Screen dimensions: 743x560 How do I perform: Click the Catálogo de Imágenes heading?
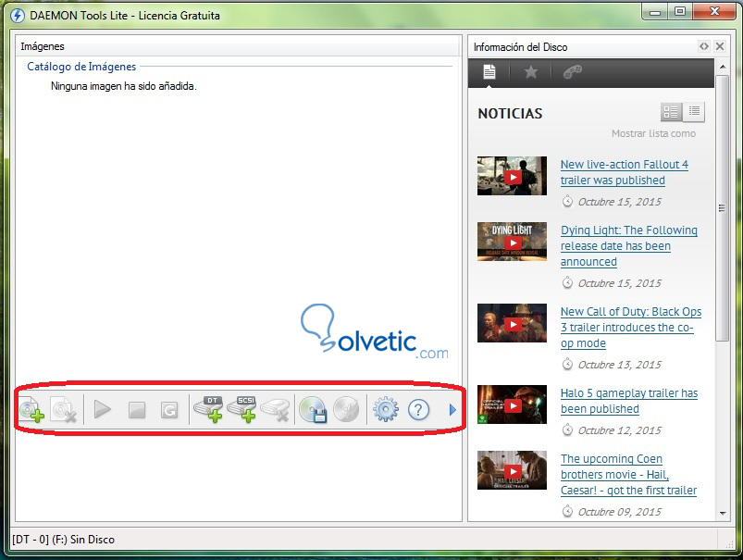pyautogui.click(x=81, y=67)
